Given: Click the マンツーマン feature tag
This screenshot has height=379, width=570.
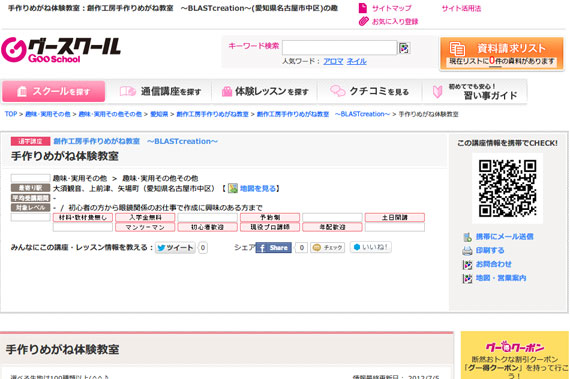Looking at the screenshot, I should [x=145, y=227].
